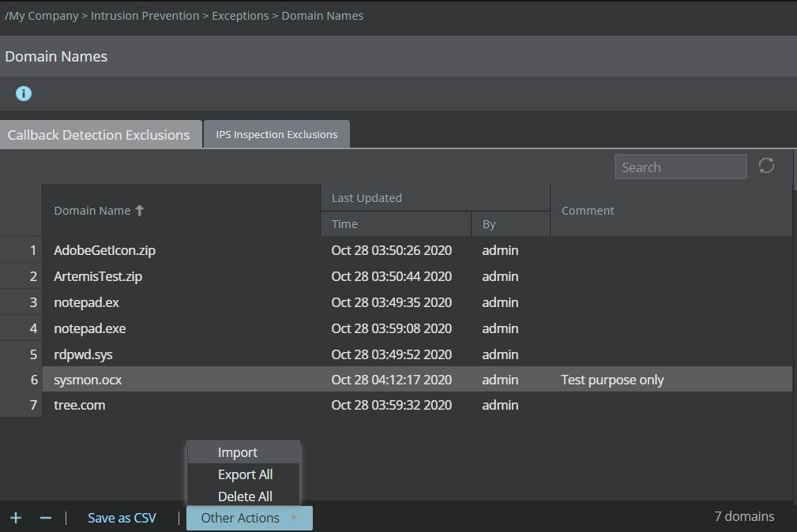Remove selected domain with minus icon
This screenshot has height=532, width=797.
pyautogui.click(x=46, y=518)
